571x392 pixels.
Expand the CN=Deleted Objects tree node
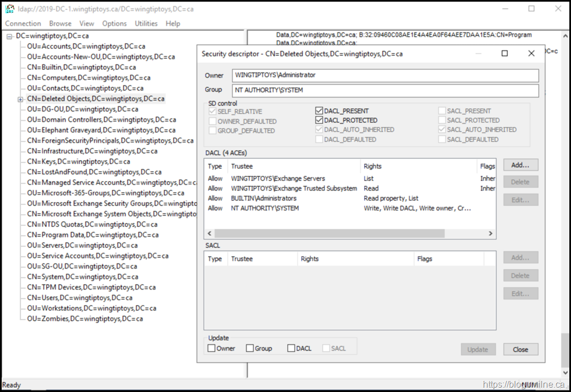pos(21,99)
